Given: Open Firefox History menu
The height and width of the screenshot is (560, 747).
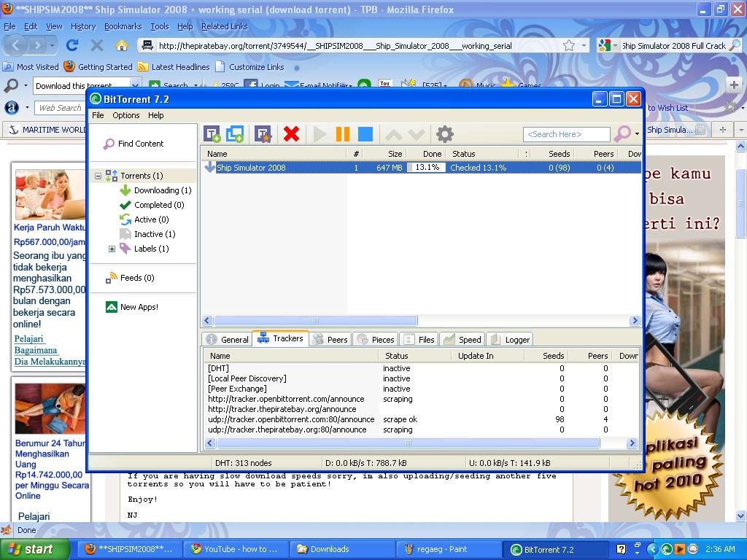Looking at the screenshot, I should (83, 26).
